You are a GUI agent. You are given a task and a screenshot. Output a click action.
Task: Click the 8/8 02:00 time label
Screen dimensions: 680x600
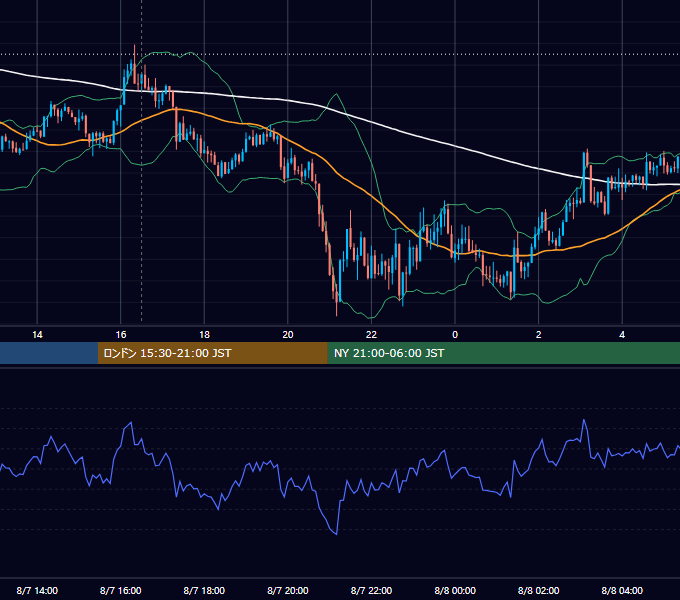[x=538, y=590]
